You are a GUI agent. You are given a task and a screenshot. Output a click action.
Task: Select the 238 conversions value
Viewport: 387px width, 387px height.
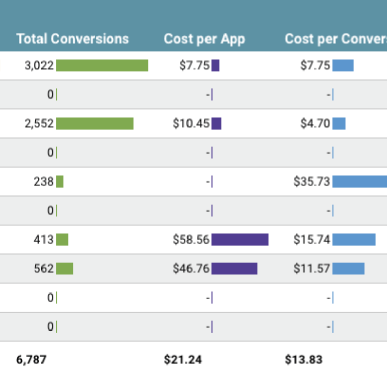coord(43,182)
